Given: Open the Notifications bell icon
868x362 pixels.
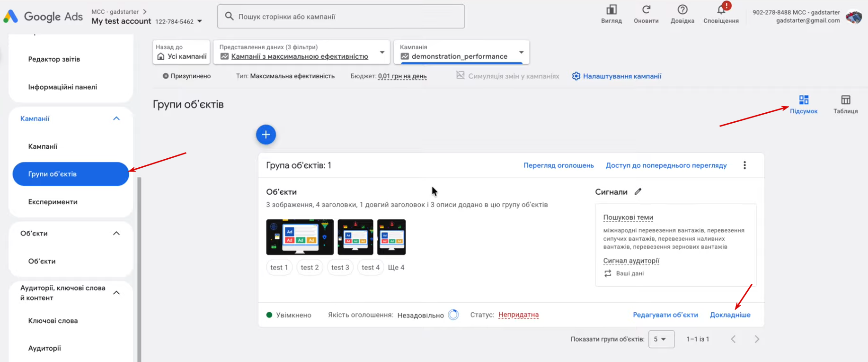Looking at the screenshot, I should coord(721,10).
